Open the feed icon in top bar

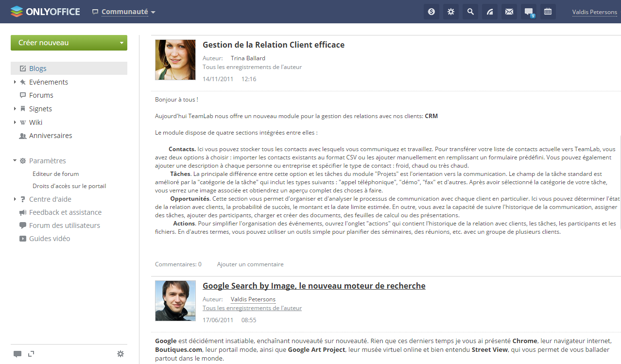pos(489,12)
